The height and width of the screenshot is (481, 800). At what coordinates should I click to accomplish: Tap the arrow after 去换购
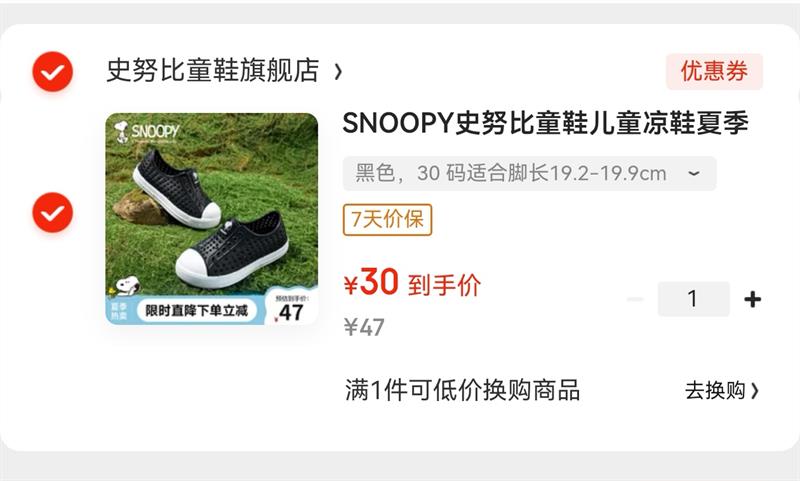click(754, 391)
